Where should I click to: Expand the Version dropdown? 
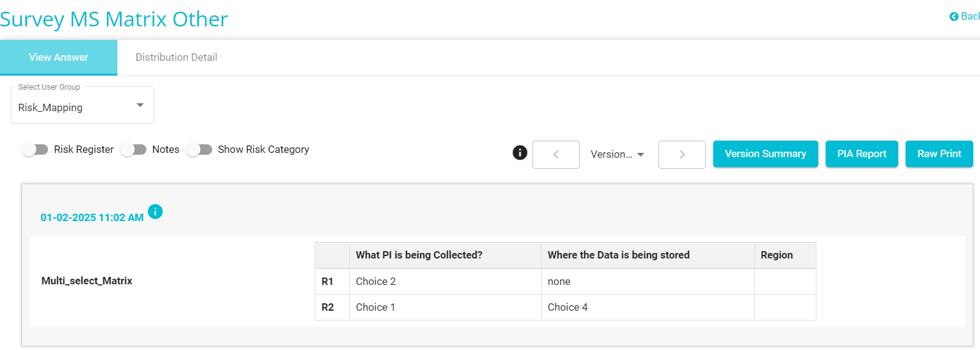617,155
